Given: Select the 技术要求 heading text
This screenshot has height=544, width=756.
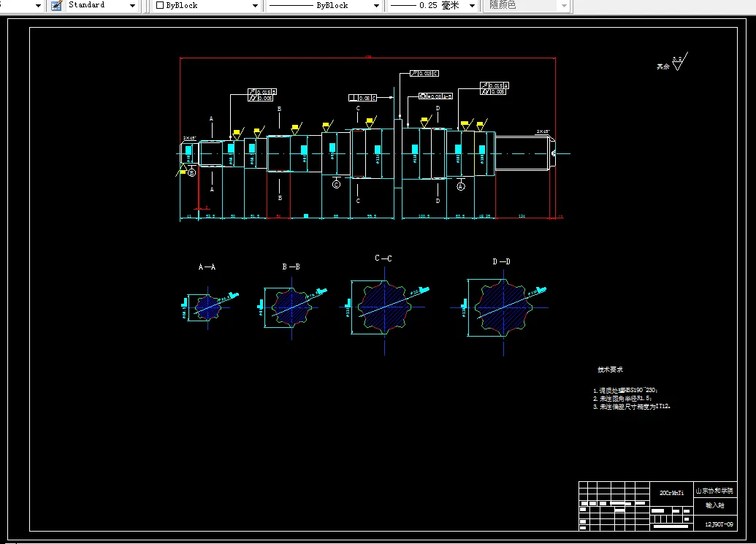Looking at the screenshot, I should pyautogui.click(x=610, y=369).
